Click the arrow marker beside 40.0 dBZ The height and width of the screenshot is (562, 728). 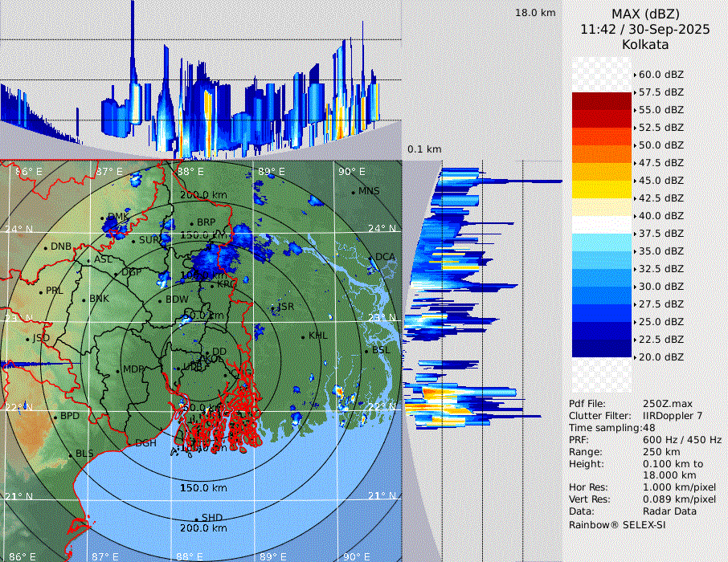click(636, 216)
